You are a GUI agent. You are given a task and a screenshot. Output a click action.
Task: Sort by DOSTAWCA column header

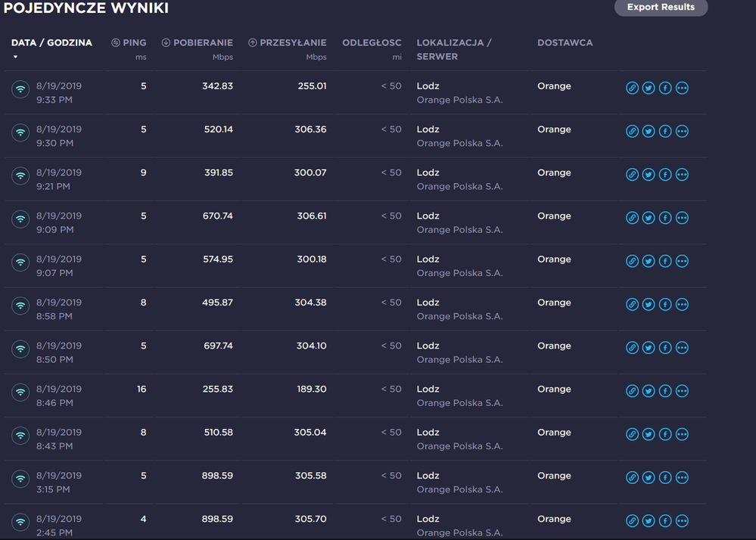click(x=565, y=43)
